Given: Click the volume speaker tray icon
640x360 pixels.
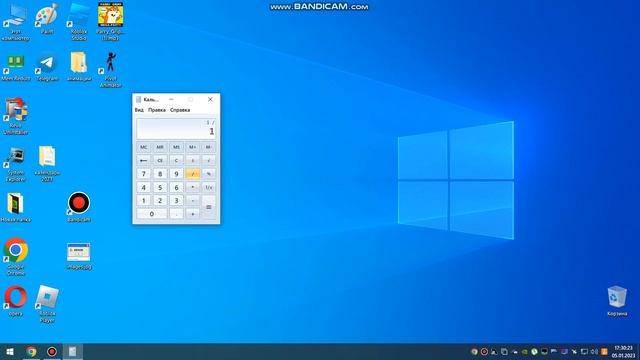Looking at the screenshot, I should [594, 351].
